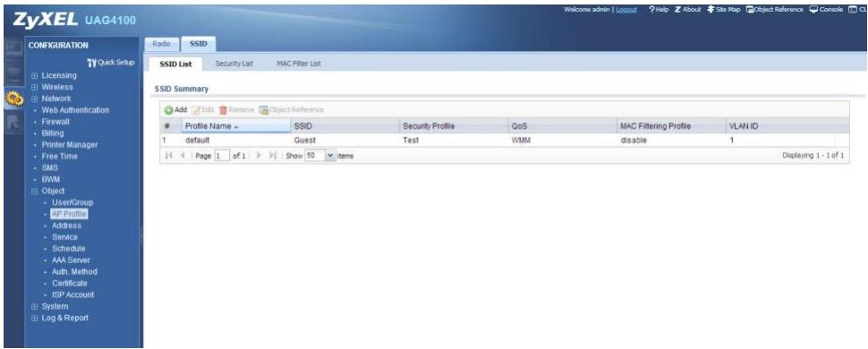This screenshot has height=349, width=868.
Task: Expand the Licensing tree node
Action: point(34,76)
